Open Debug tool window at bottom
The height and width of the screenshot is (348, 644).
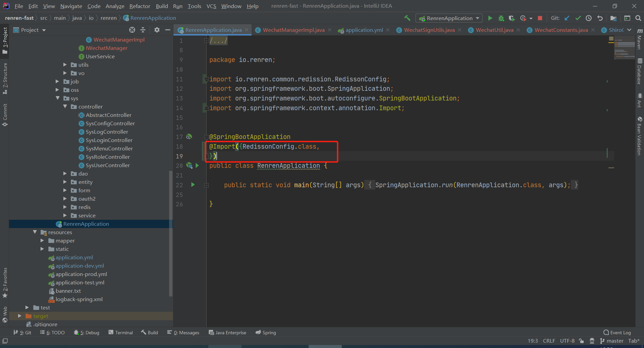click(87, 333)
